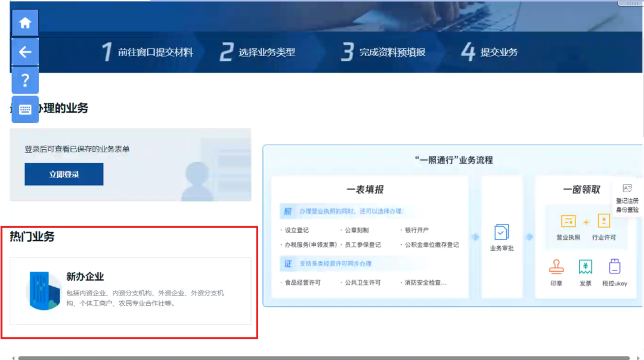
Task: Open help via the question mark icon
Action: [x=24, y=79]
